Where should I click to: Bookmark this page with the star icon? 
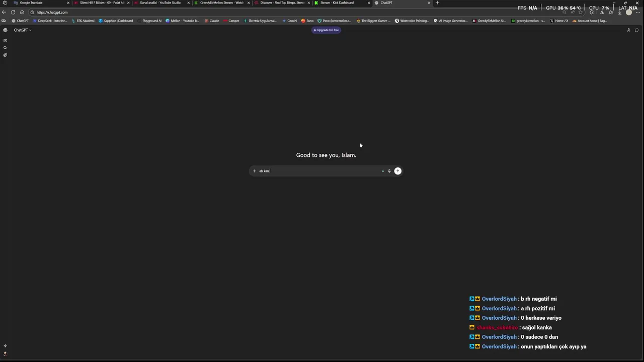click(581, 12)
